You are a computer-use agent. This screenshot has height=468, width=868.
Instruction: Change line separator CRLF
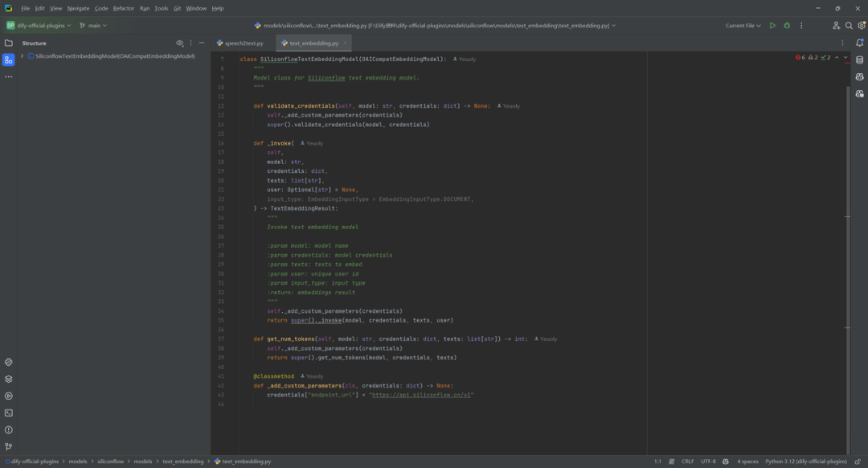click(687, 462)
